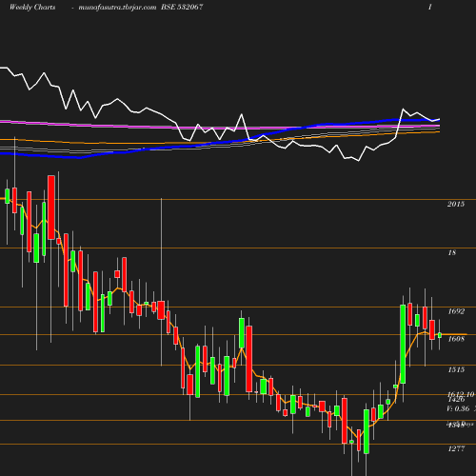The image size is (476, 476).
Task: Click the 18 price level label
Action: (x=452, y=252)
